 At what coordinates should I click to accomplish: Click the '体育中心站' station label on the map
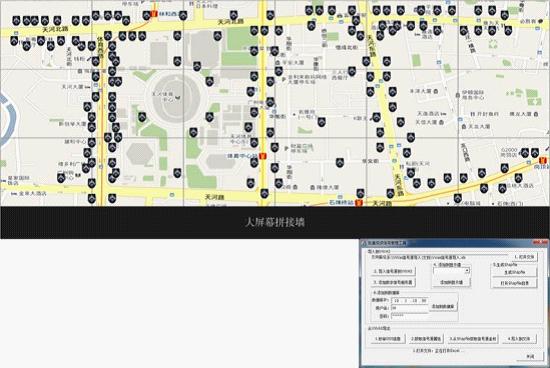(x=242, y=155)
